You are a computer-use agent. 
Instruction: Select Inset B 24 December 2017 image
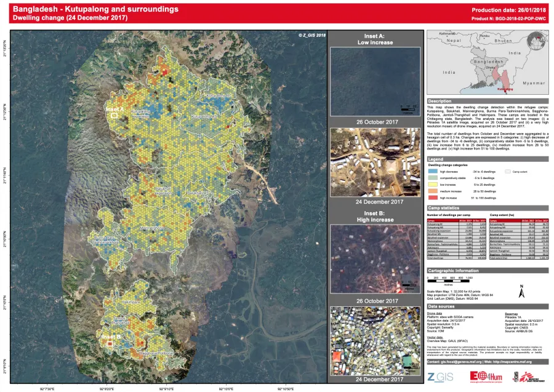click(375, 338)
